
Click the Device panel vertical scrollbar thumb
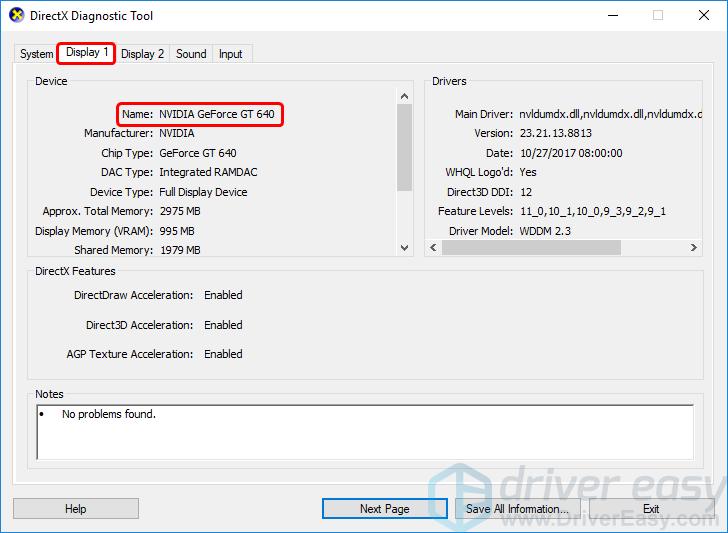[404, 147]
